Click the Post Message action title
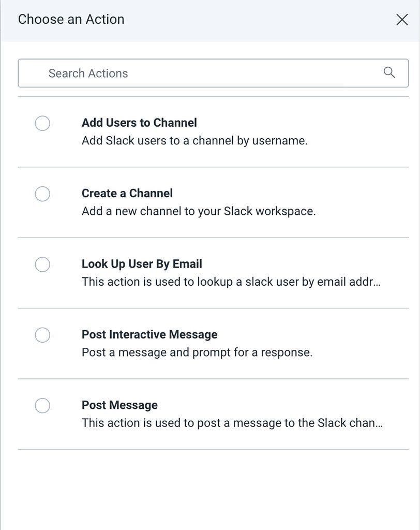Image resolution: width=420 pixels, height=530 pixels. [x=119, y=405]
